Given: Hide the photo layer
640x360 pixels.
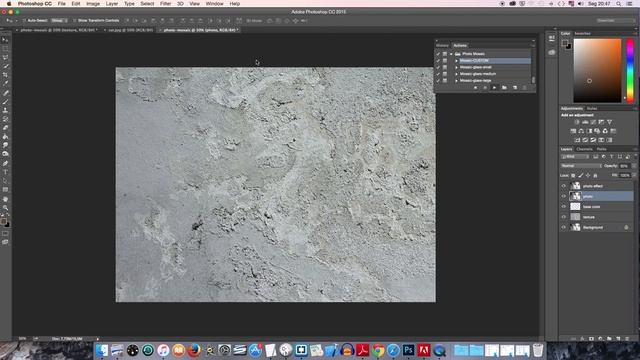Looking at the screenshot, I should (x=564, y=196).
